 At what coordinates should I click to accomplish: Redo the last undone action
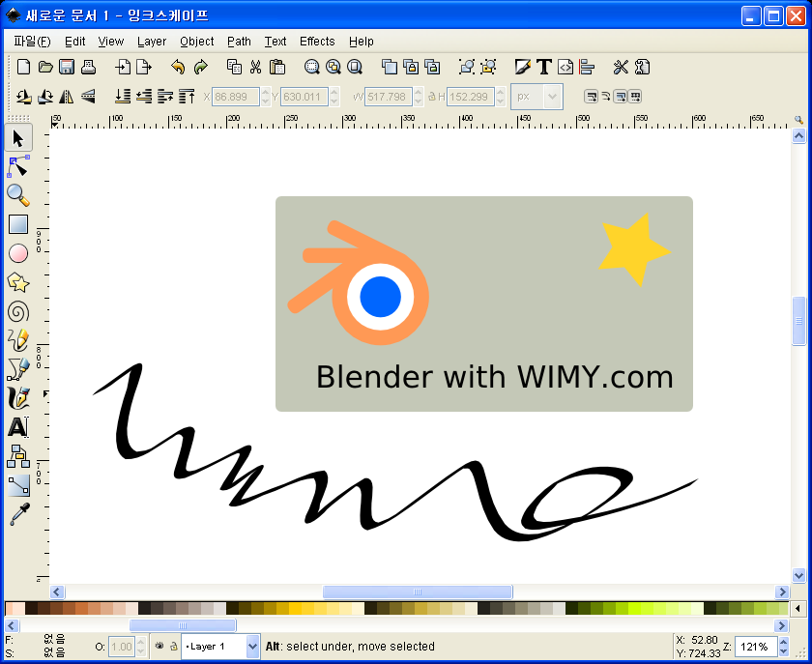tap(200, 67)
